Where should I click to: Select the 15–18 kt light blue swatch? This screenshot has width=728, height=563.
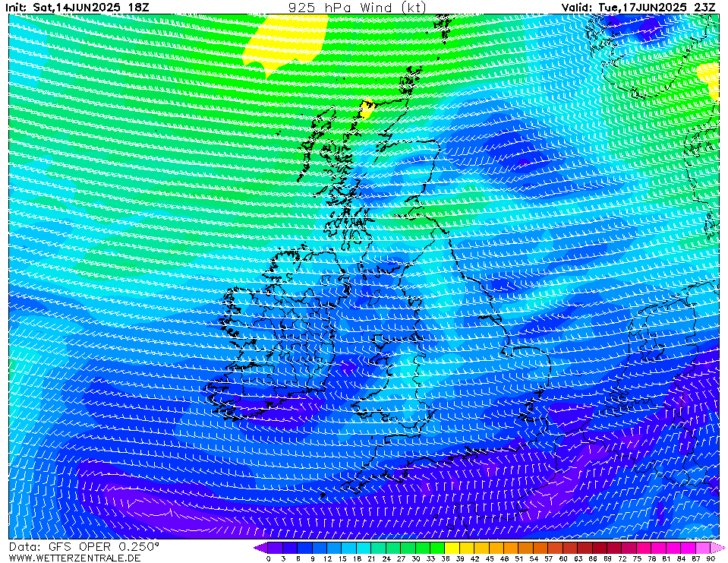coord(349,548)
